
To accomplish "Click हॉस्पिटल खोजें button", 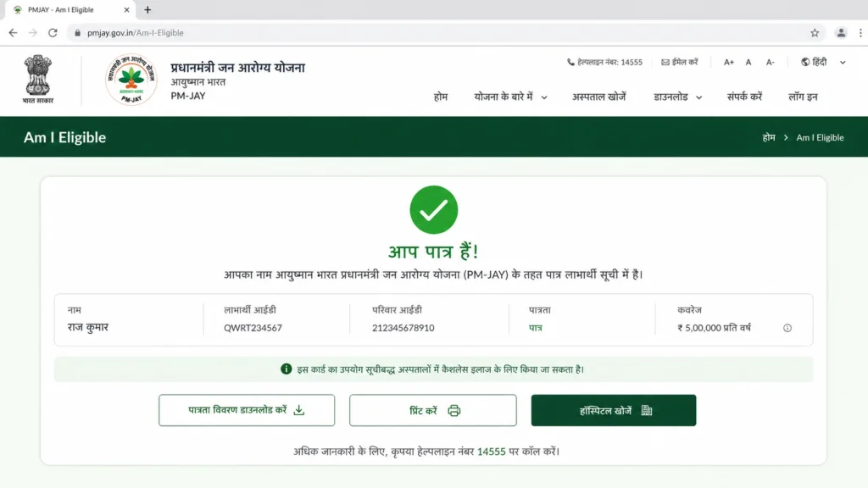I will click(614, 410).
